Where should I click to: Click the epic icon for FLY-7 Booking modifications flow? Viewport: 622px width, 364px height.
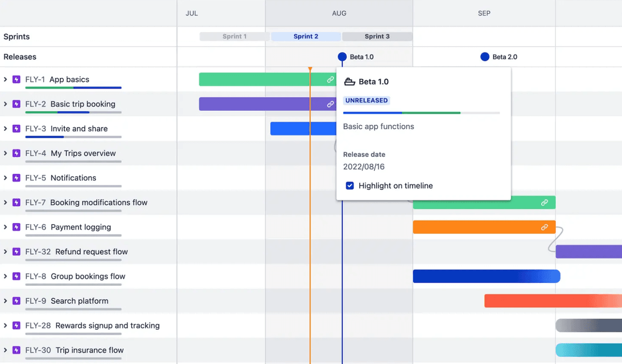pos(16,202)
